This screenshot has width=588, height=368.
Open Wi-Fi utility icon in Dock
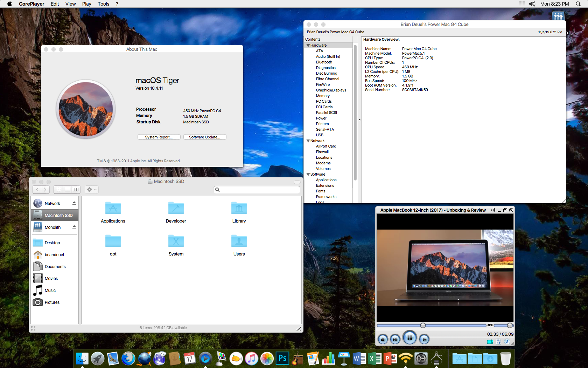click(406, 359)
